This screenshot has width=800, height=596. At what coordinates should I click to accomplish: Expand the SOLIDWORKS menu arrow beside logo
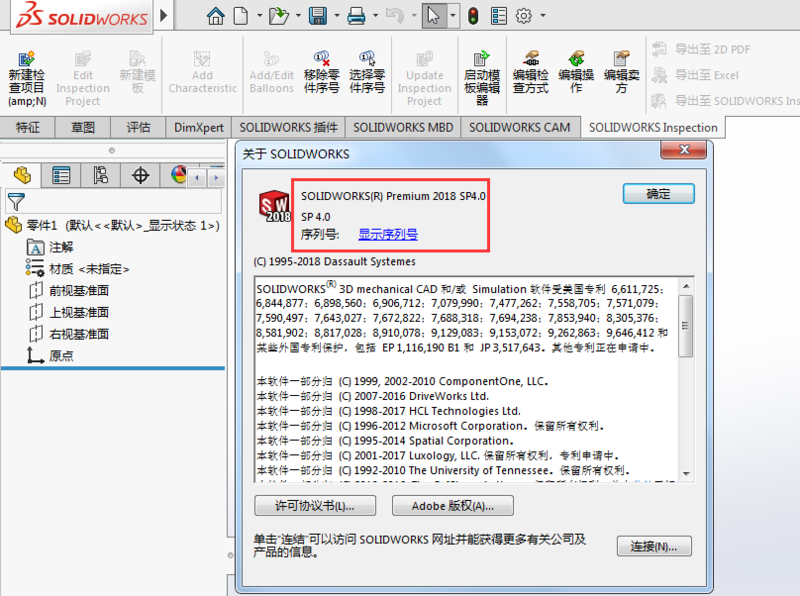pyautogui.click(x=163, y=15)
